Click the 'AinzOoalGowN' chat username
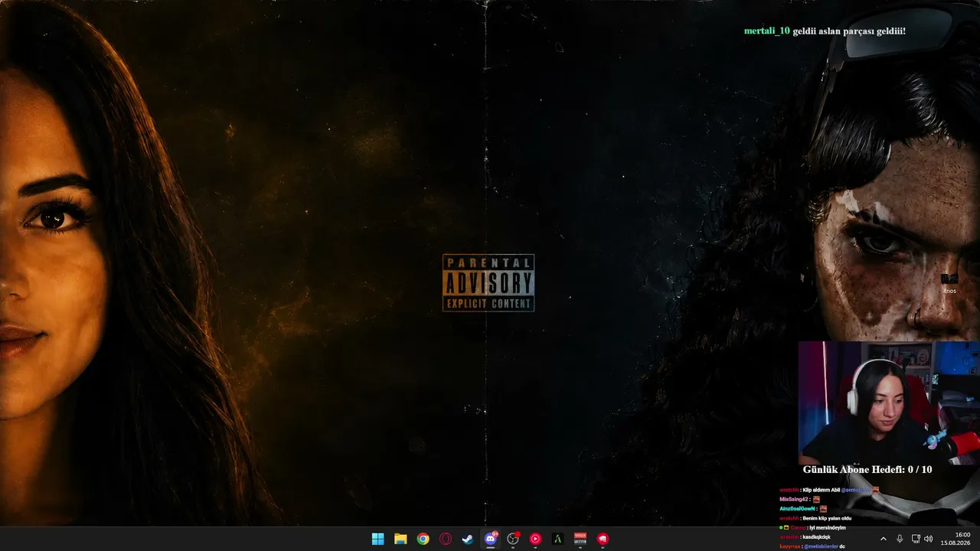The width and height of the screenshot is (980, 551). tap(797, 509)
